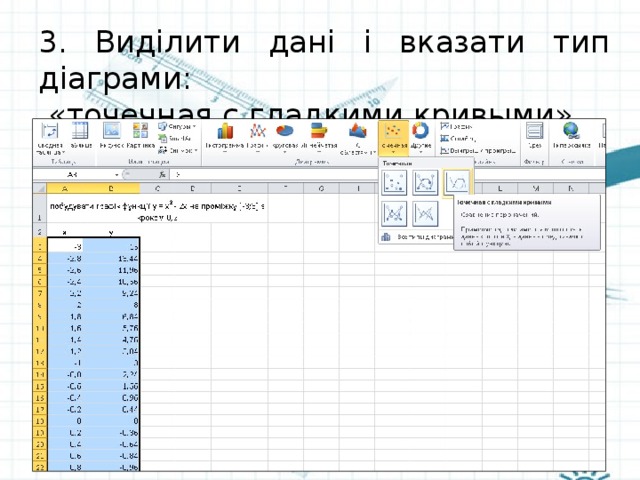This screenshot has width=640, height=480.
Task: Open Все типы диаграмм (All chart types)
Action: click(x=416, y=237)
